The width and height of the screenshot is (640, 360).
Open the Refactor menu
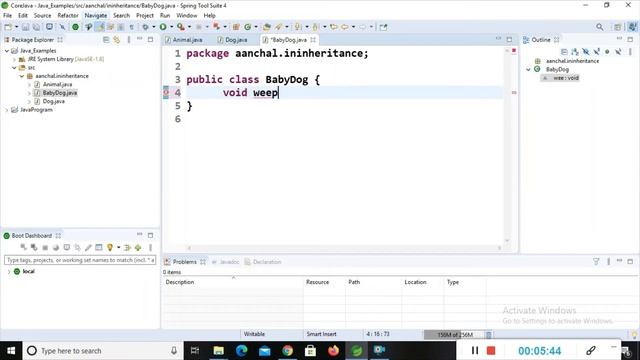point(68,16)
